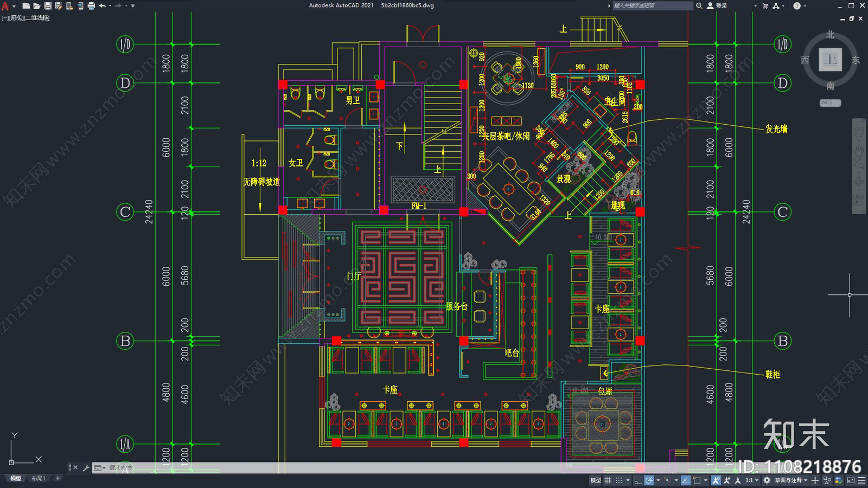Screen dimensions: 868x488
Task: Click the New drawing icon
Action: [x=25, y=5]
